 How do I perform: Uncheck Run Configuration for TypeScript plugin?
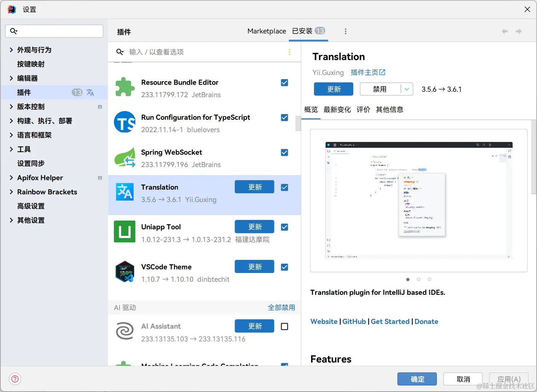(285, 118)
